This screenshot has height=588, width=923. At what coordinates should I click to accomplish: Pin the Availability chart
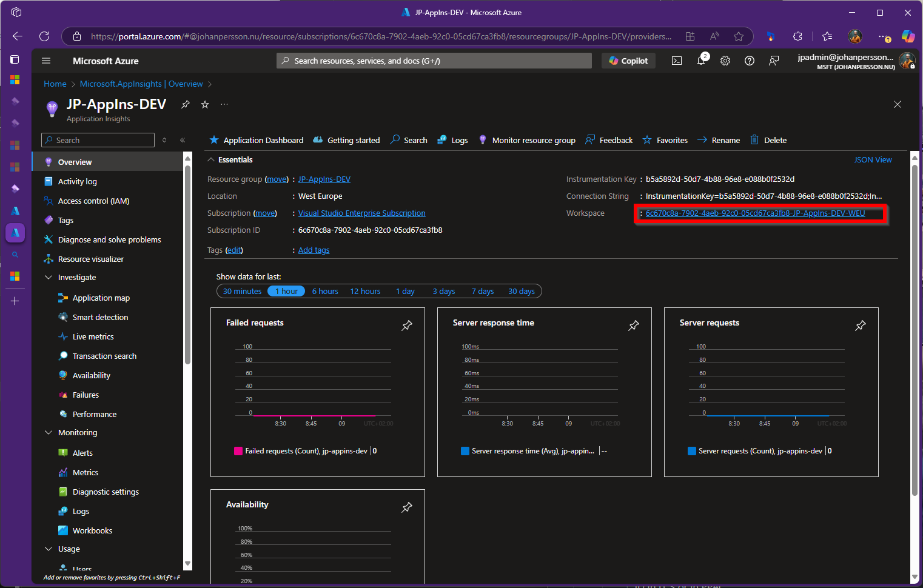coord(407,507)
